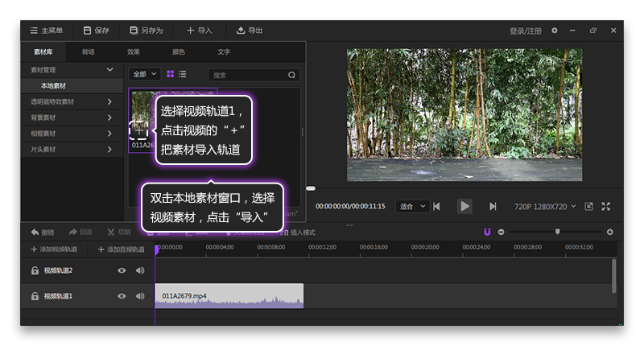Open the 720P 1280X720 resolution dropdown
This screenshot has height=346, width=644.
545,206
